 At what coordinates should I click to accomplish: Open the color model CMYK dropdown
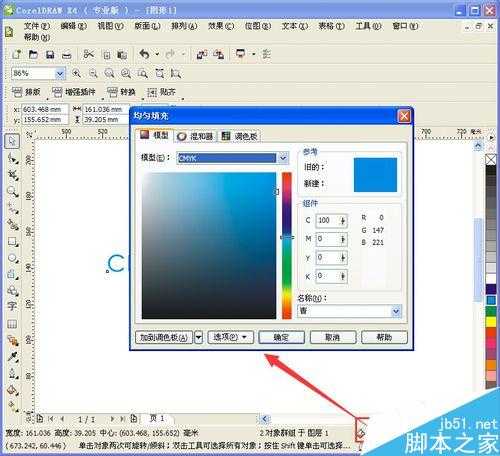[x=232, y=158]
